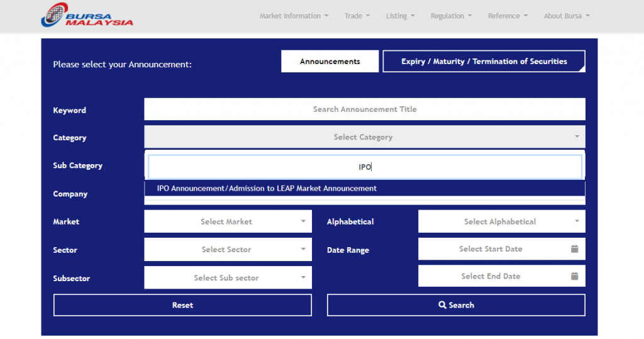The image size is (644, 339).
Task: Expand the Listing navigation menu
Action: [x=400, y=16]
